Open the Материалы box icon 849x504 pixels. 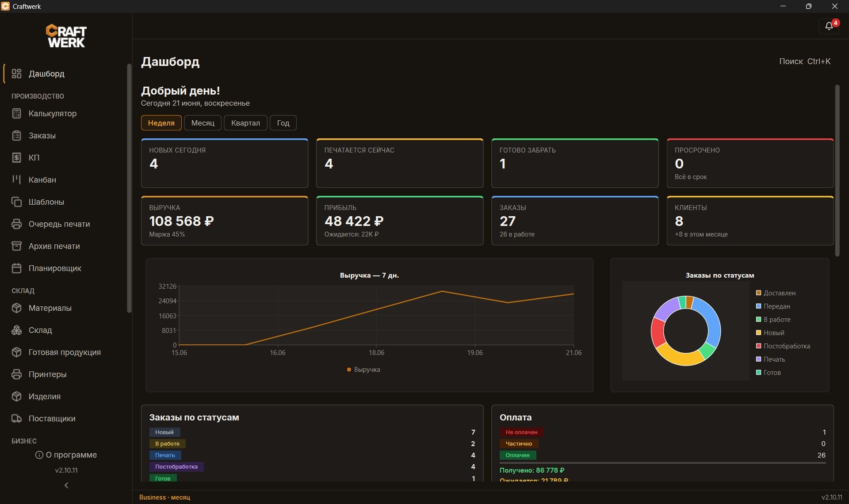(x=16, y=308)
